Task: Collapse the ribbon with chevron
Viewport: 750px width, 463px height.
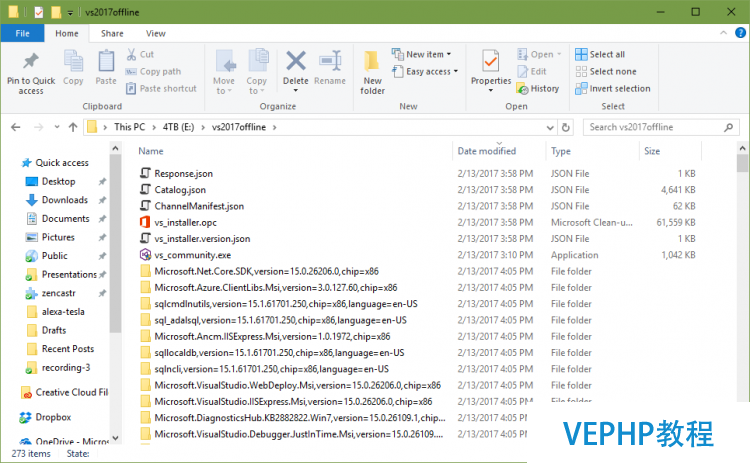Action: [723, 33]
